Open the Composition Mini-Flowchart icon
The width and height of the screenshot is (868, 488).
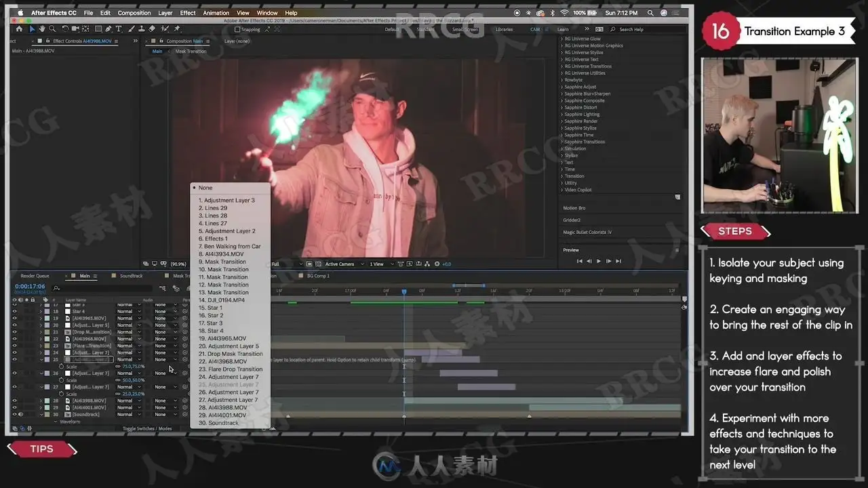(x=163, y=288)
